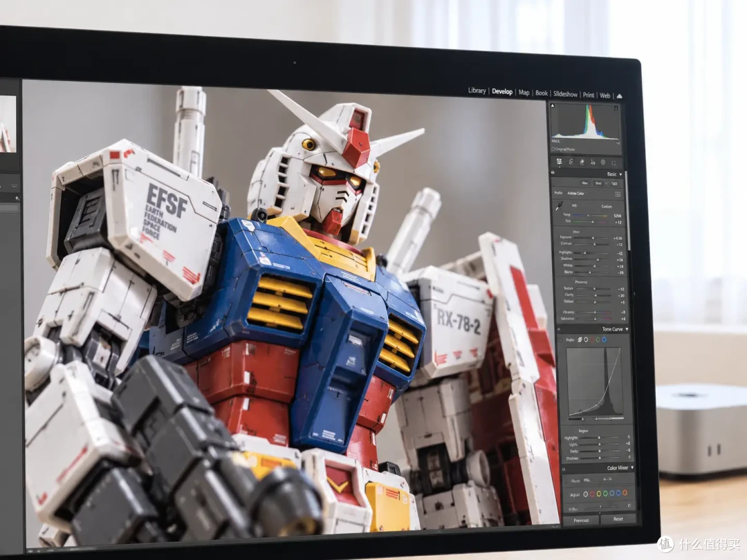Screen dimensions: 747x560
Task: Collapse the Basic panel
Action: [x=620, y=175]
